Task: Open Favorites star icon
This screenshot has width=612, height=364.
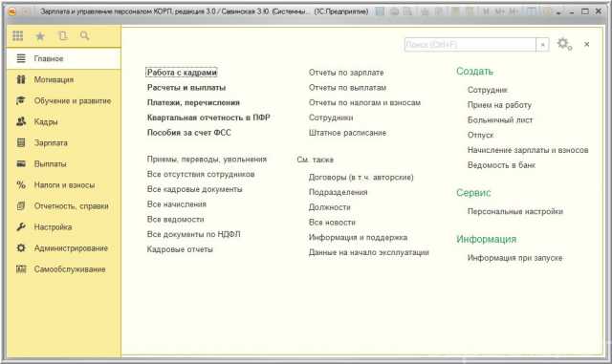Action: [40, 36]
